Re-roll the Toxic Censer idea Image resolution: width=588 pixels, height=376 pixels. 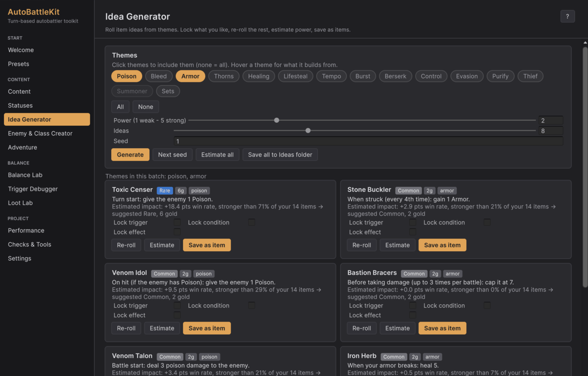click(x=126, y=245)
